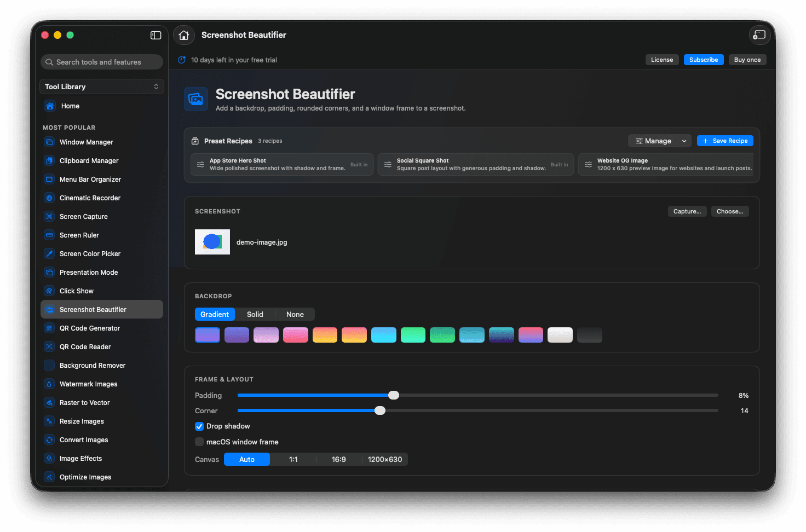Click the Capture... button
Screen dimensions: 806x532
tap(687, 211)
